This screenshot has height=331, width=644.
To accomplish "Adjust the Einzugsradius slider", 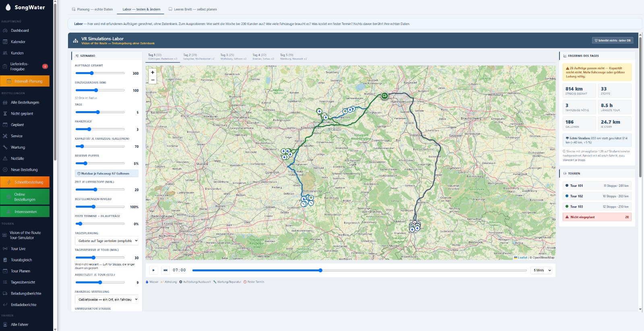I will click(x=100, y=90).
